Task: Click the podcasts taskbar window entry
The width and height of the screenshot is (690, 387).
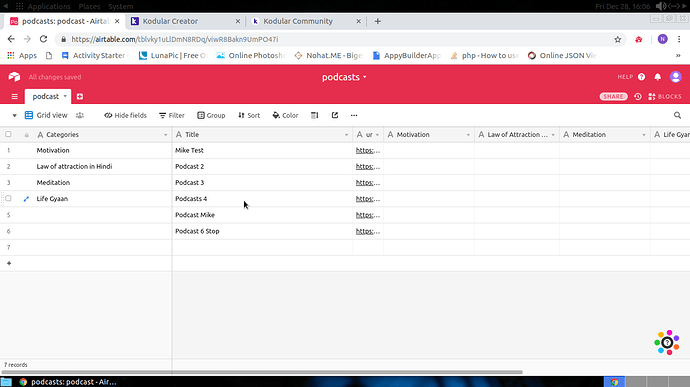Action: [68, 382]
